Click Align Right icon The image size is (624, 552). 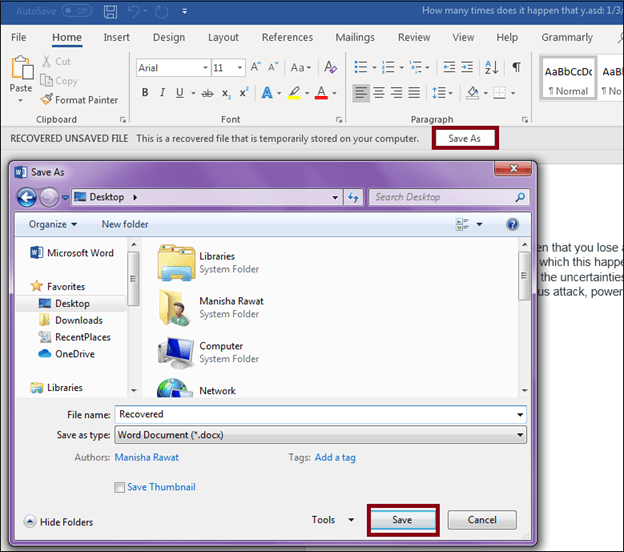pos(396,93)
